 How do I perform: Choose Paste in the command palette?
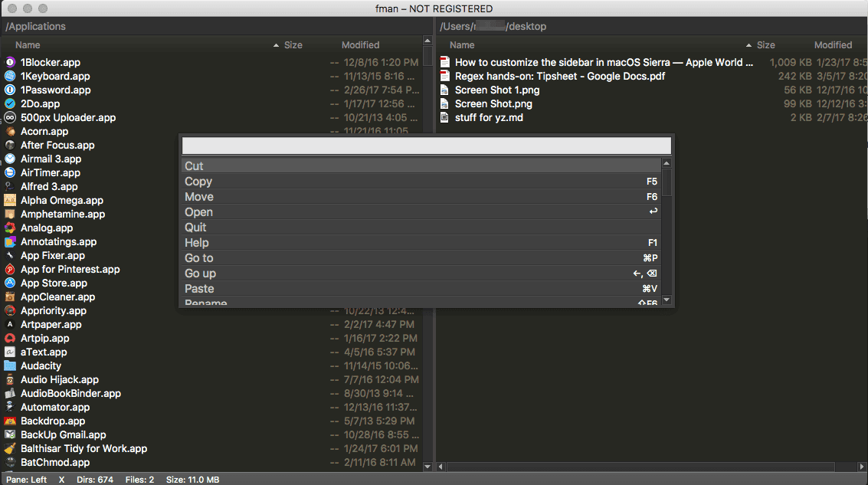pyautogui.click(x=421, y=288)
